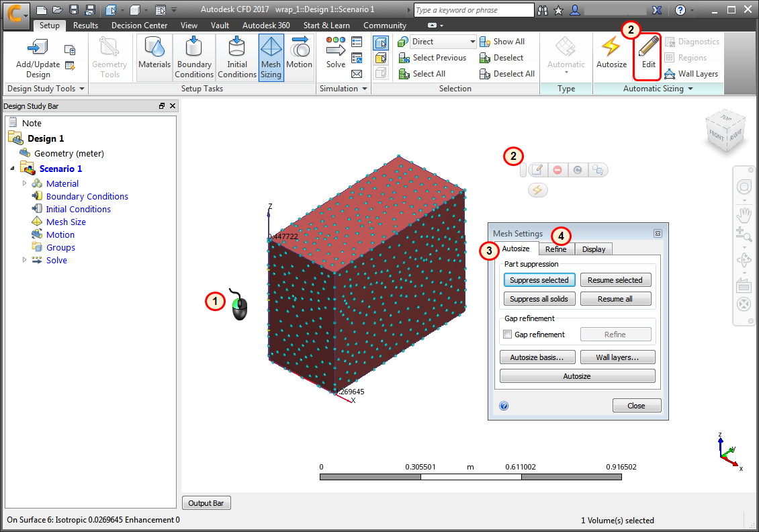
Task: Type in the keyword search field
Action: (474, 9)
